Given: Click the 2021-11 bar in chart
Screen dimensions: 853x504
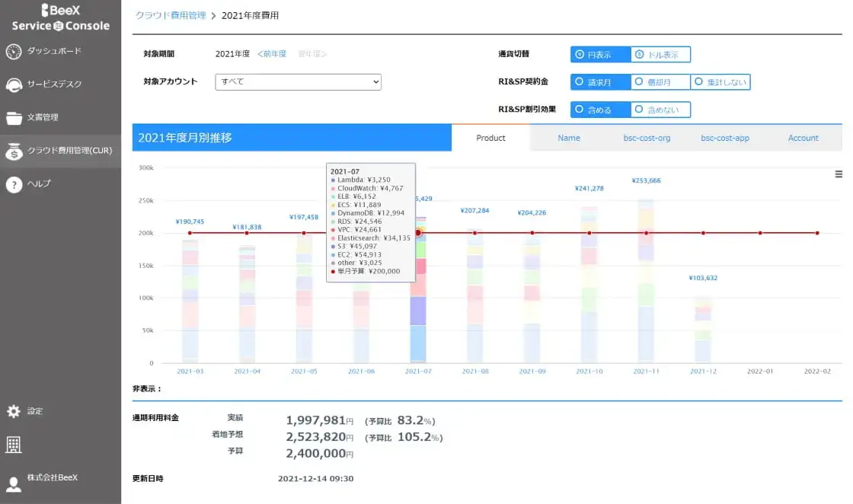Looking at the screenshot, I should [x=646, y=280].
